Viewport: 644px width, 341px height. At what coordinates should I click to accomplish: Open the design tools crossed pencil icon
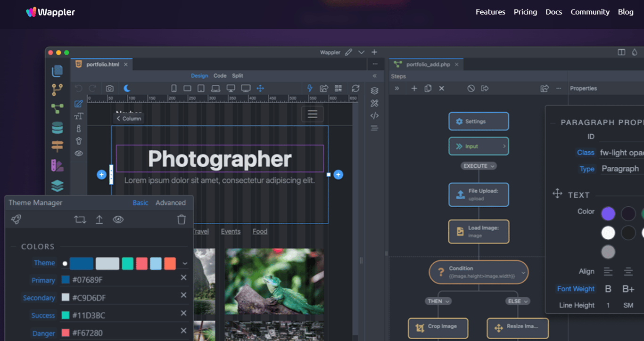374,103
